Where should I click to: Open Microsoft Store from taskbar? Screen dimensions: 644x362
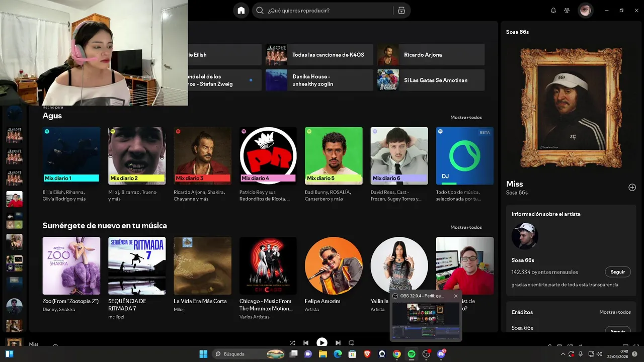point(353,354)
